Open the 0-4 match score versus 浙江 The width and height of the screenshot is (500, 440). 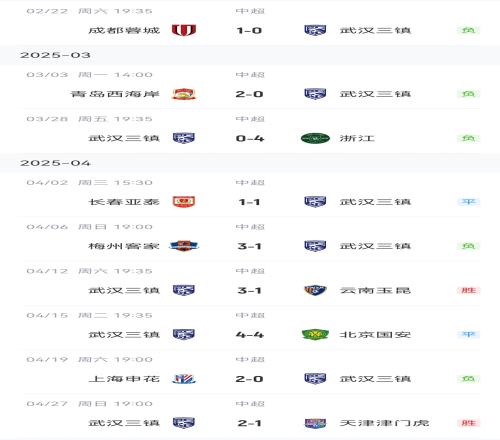click(x=250, y=138)
